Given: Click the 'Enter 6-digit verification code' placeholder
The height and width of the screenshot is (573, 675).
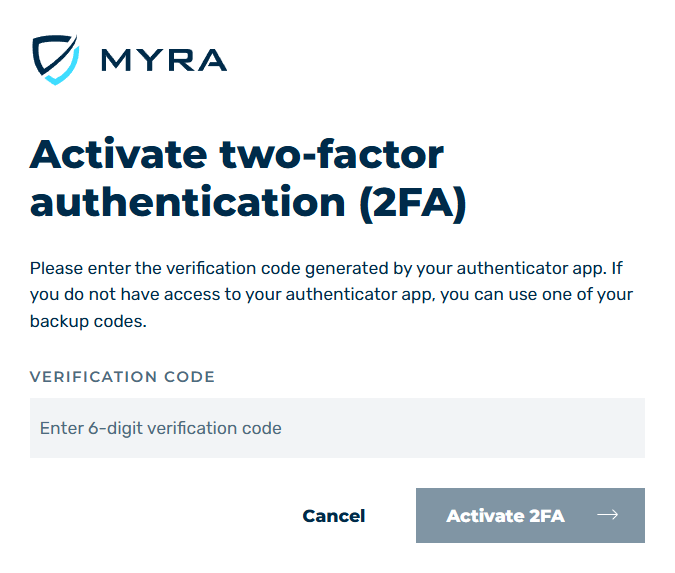Looking at the screenshot, I should tap(161, 428).
